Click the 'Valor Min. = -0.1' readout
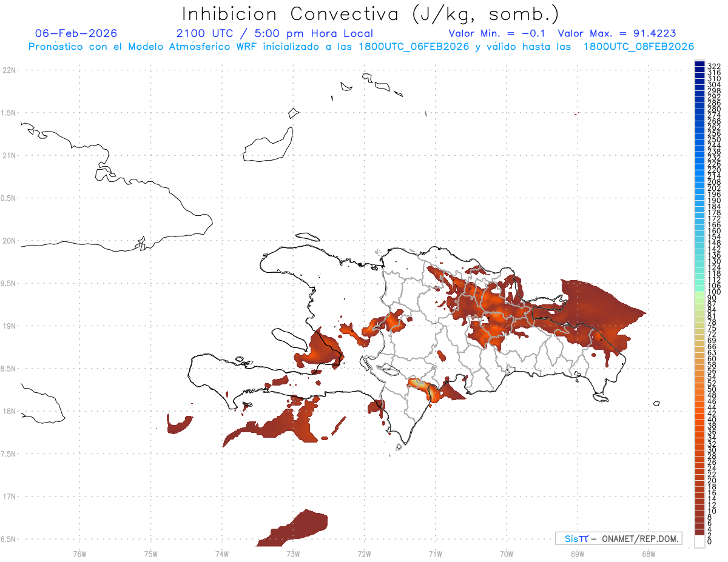The image size is (728, 562). click(x=497, y=33)
